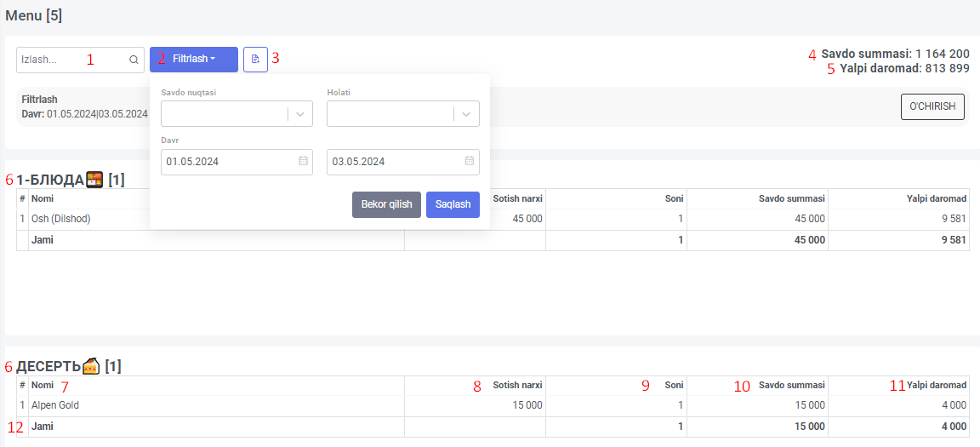Screen dimensions: 980x447
Task: Click Savdo summasi header in 1-БЛЮДА table
Action: point(791,198)
